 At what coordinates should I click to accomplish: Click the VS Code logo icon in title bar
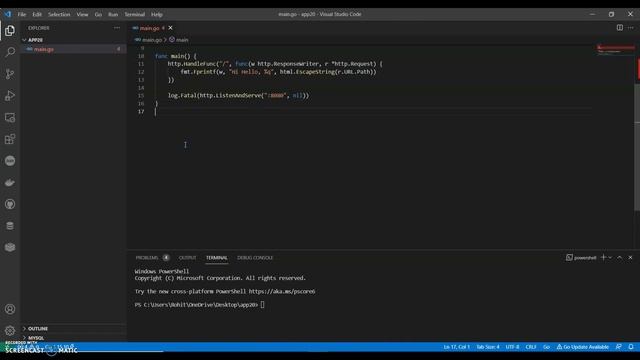pos(8,14)
